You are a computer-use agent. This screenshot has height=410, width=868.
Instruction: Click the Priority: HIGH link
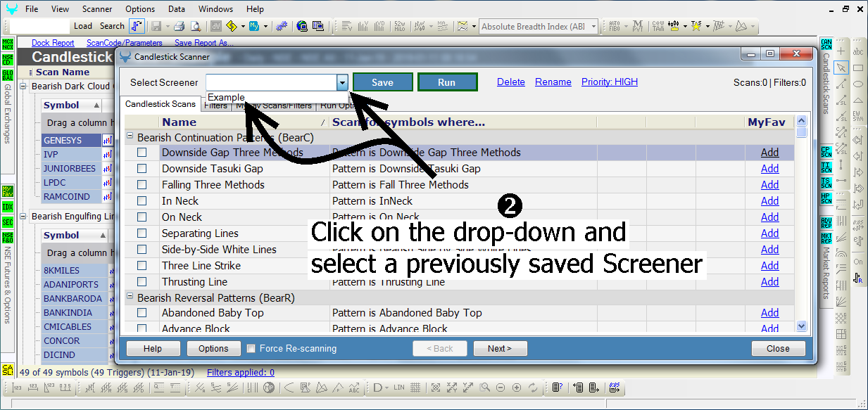610,82
